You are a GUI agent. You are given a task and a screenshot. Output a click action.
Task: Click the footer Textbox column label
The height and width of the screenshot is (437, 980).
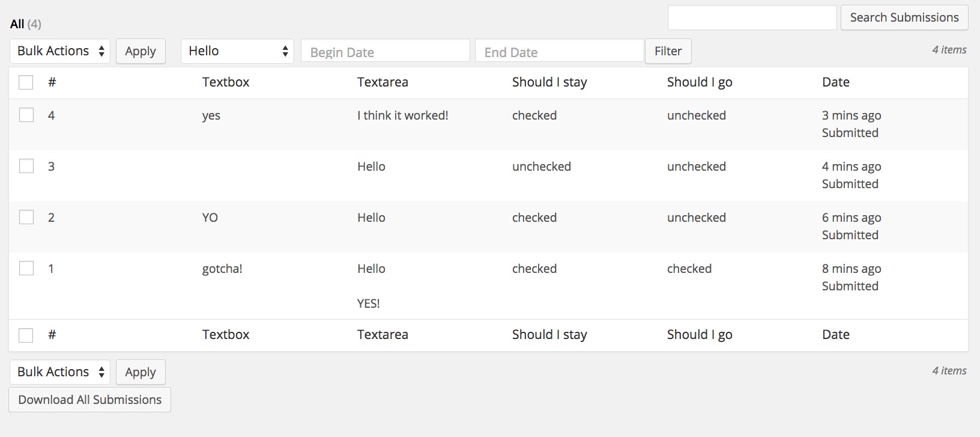coord(226,335)
